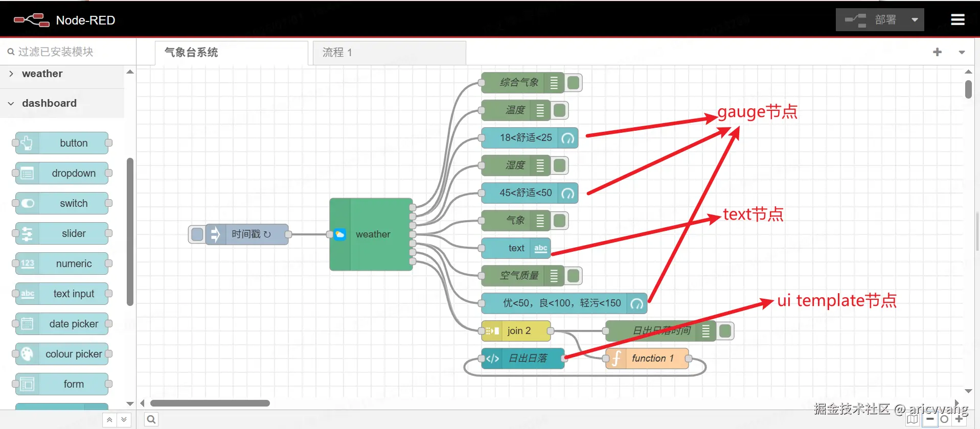
Task: Select the 空气质量 debug node
Action: pos(522,276)
